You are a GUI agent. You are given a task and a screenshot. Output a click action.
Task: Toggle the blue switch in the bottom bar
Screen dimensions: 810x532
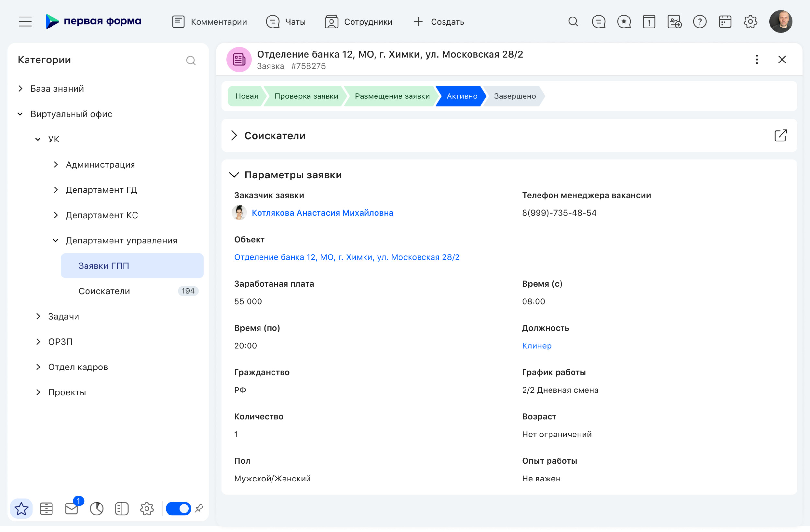pyautogui.click(x=178, y=509)
